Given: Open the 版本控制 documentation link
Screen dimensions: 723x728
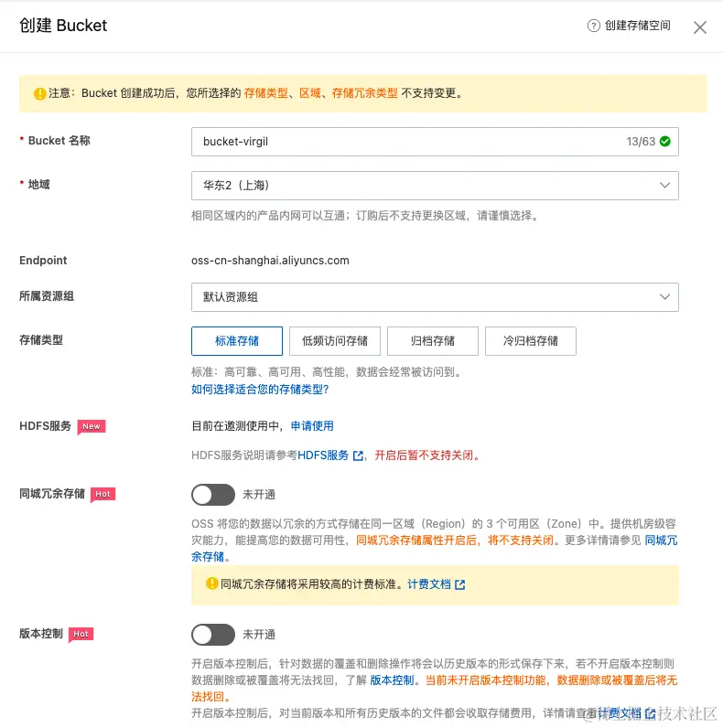Looking at the screenshot, I should coord(392,680).
